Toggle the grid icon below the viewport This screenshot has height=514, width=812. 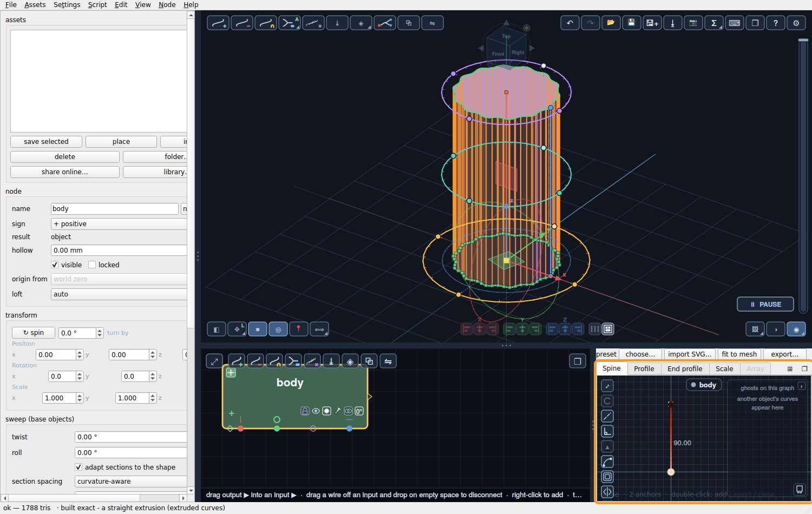pos(257,329)
